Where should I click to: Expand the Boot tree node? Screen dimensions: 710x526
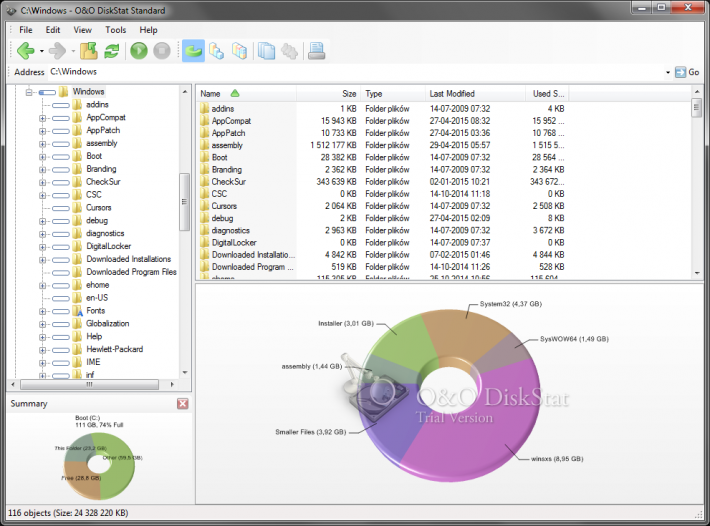tap(43, 157)
